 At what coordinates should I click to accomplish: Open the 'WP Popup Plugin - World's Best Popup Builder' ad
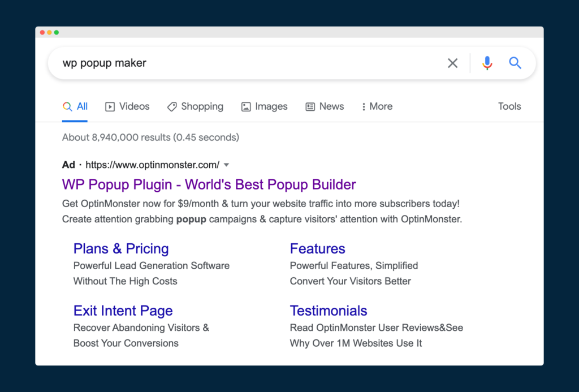[x=209, y=184]
